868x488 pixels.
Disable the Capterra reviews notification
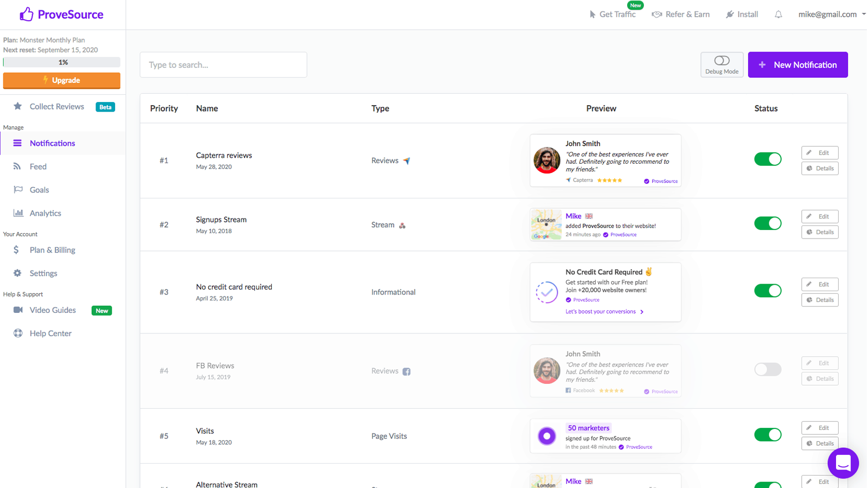pyautogui.click(x=768, y=159)
